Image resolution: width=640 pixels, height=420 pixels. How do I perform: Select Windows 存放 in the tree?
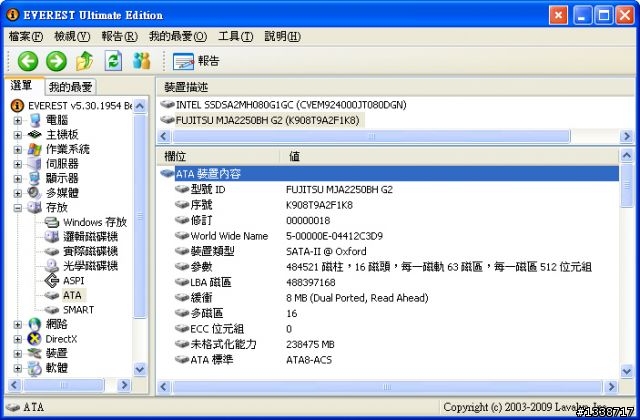(95, 222)
